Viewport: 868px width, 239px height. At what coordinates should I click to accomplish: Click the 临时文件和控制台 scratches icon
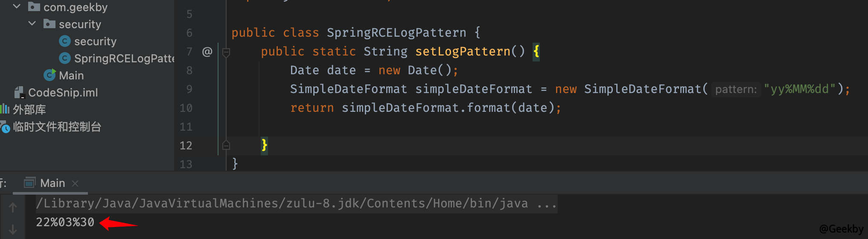click(x=5, y=127)
